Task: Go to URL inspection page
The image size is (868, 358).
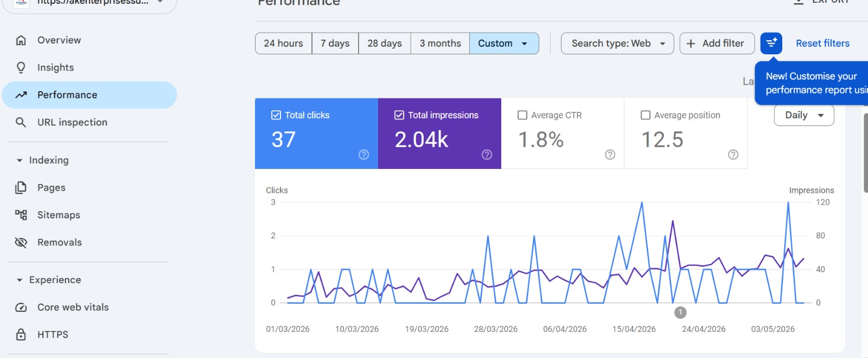Action: (x=90, y=122)
